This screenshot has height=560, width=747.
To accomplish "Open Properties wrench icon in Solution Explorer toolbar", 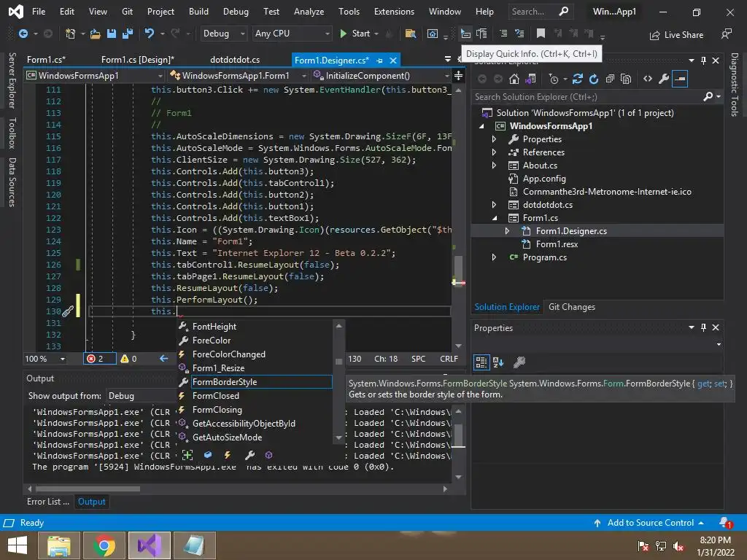I will click(663, 79).
